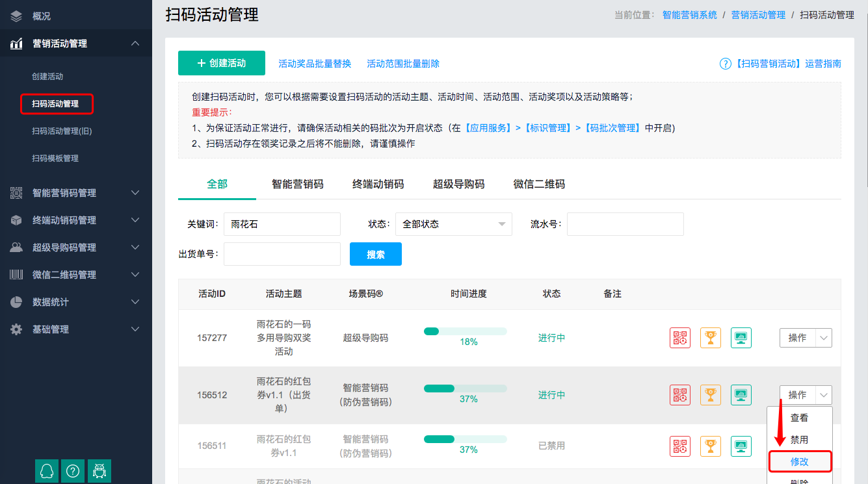
Task: Click the blue 搜索 button
Action: 376,254
